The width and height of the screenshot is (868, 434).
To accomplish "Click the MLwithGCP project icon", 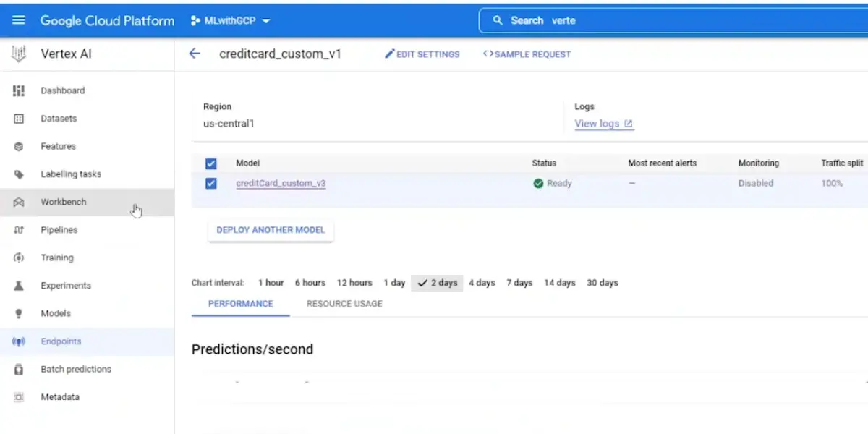I will 195,21.
